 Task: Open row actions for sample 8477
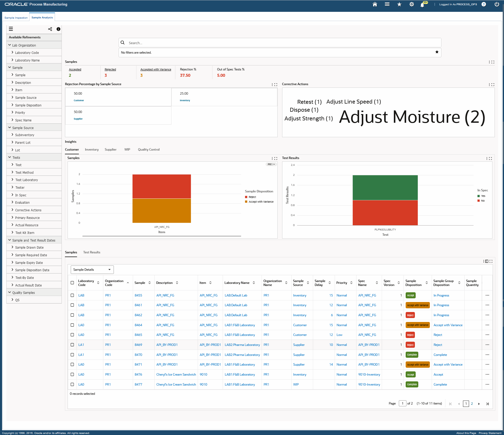pyautogui.click(x=487, y=384)
